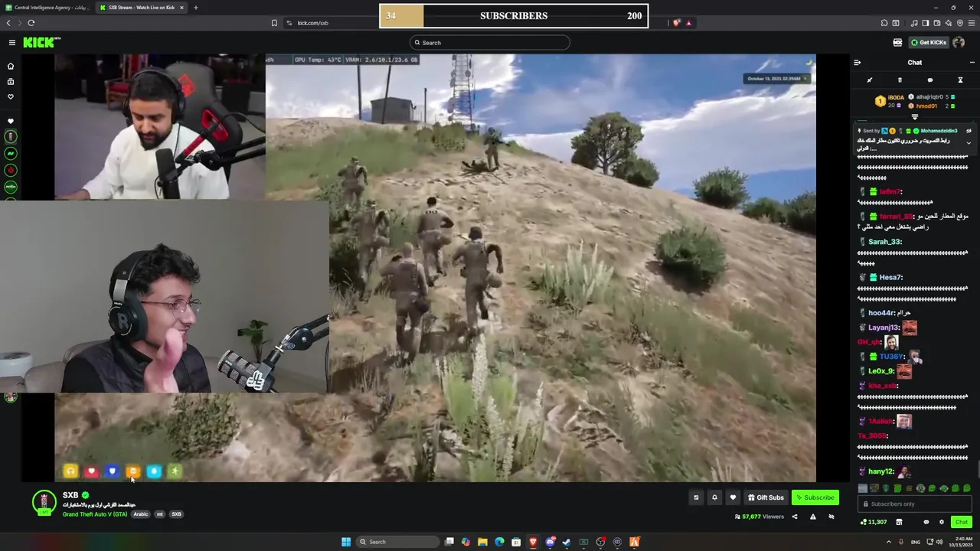Viewport: 980px width, 551px height.
Task: Click the KICK logo
Action: 41,43
